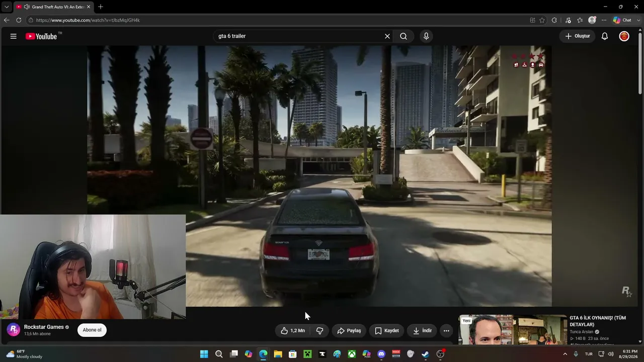Open the tray microphone indicator
The image size is (644, 362).
576,354
